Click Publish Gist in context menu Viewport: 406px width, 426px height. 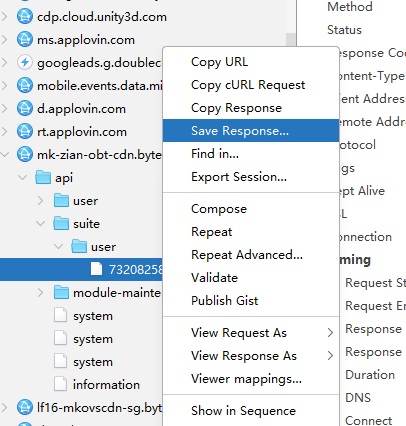pyautogui.click(x=224, y=301)
